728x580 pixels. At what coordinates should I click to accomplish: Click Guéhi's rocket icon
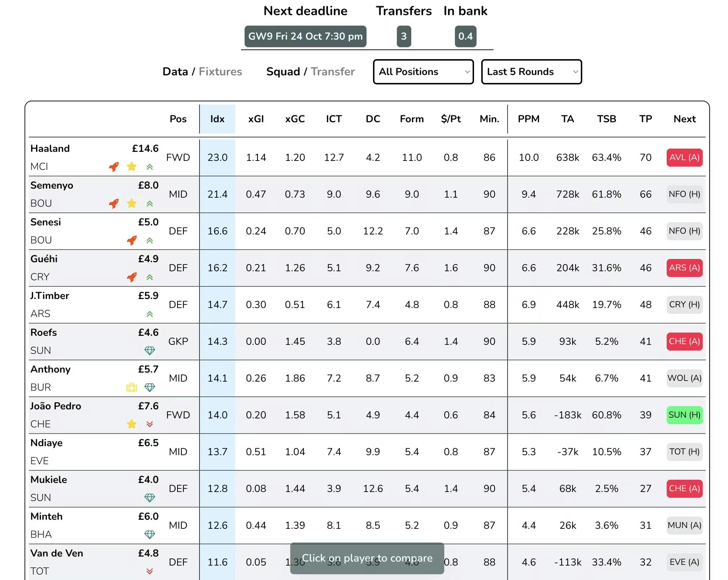click(x=132, y=277)
